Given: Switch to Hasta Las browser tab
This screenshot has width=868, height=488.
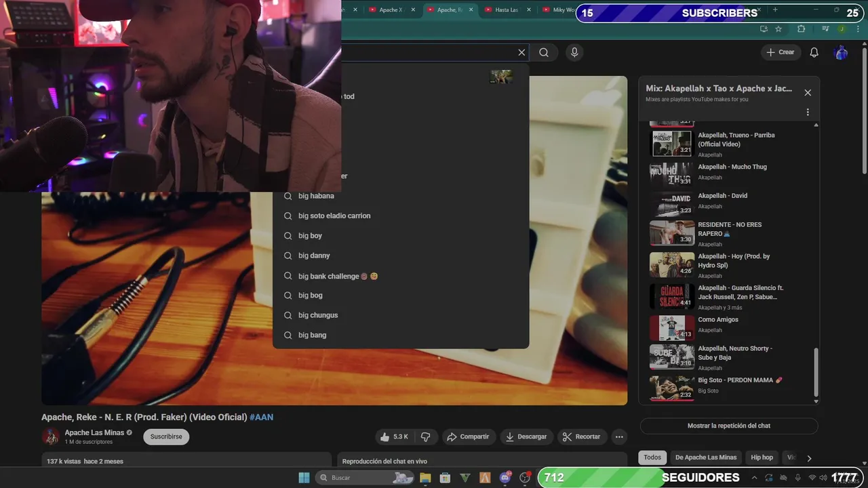Looking at the screenshot, I should click(x=506, y=9).
